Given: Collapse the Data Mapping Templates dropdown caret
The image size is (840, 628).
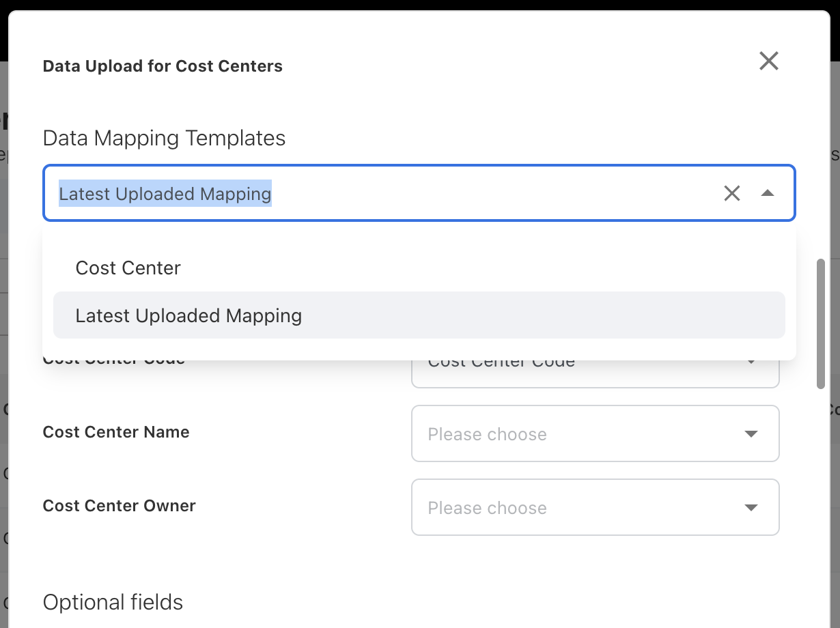Looking at the screenshot, I should coord(767,194).
